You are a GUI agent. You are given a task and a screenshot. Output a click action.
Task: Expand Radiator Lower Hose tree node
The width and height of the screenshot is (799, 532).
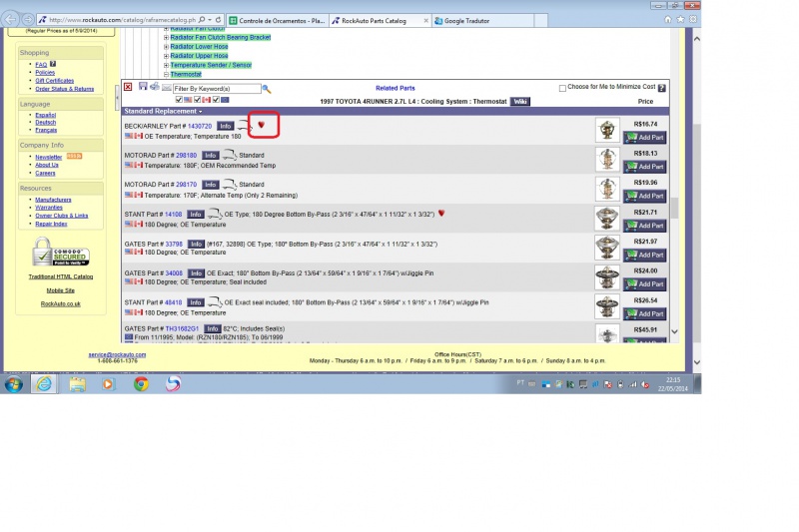(x=166, y=46)
